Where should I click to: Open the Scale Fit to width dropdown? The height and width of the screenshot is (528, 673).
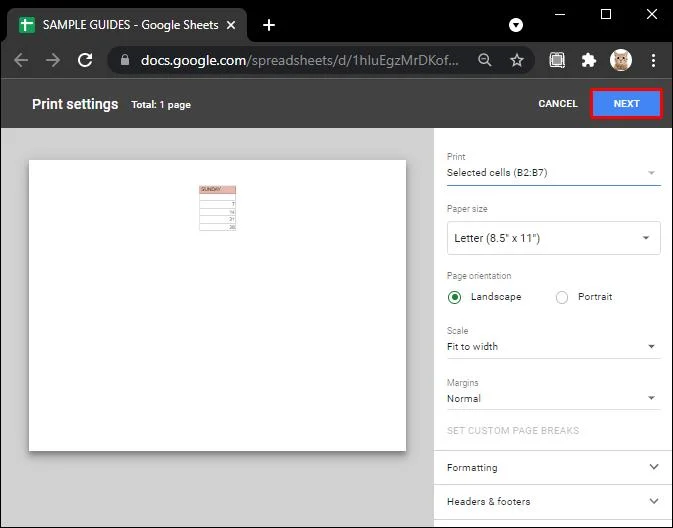pos(553,346)
